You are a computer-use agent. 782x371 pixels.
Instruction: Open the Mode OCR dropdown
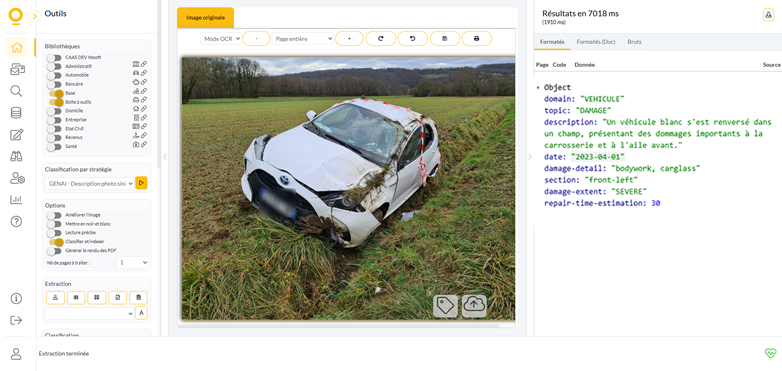point(221,38)
